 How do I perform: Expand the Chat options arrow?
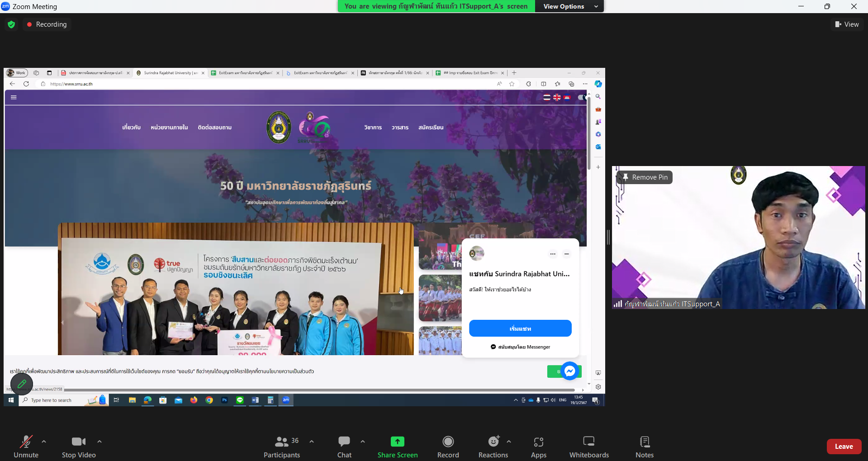(x=363, y=442)
